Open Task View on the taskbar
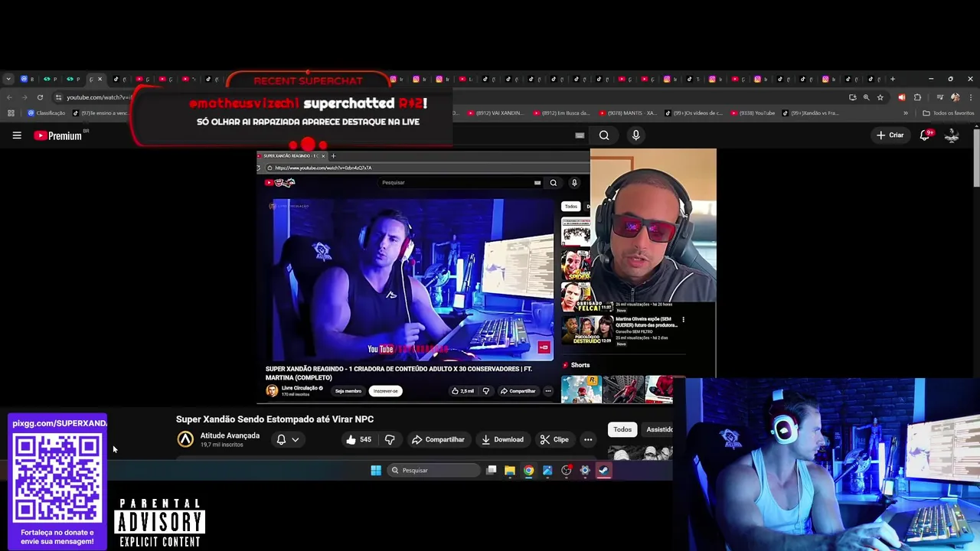980x551 pixels. (x=492, y=471)
